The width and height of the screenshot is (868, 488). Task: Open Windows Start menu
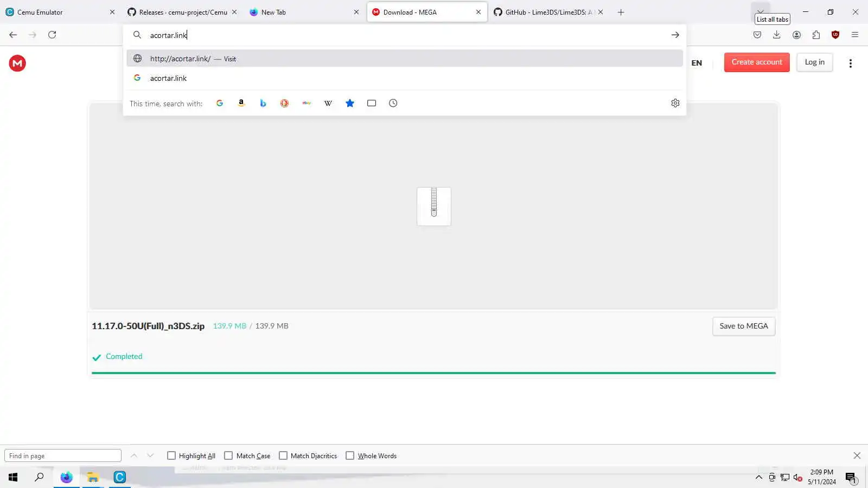[x=13, y=477]
